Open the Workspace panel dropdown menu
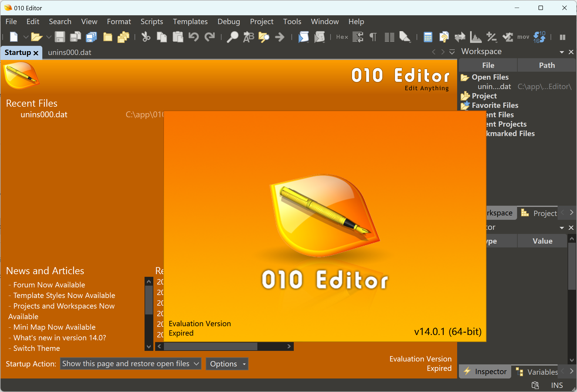This screenshot has width=577, height=392. 562,52
